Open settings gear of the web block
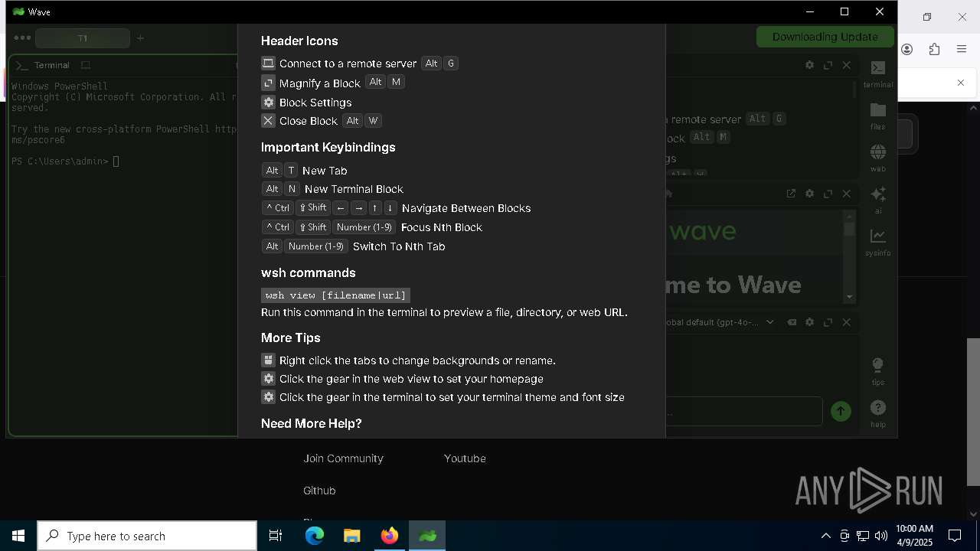Image resolution: width=980 pixels, height=551 pixels. click(809, 194)
